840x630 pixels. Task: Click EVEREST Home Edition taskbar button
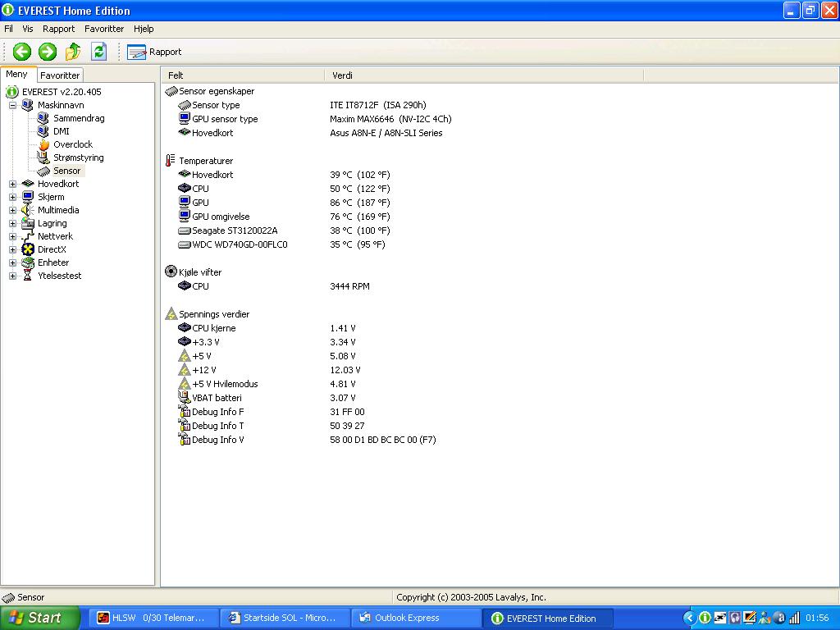point(548,619)
